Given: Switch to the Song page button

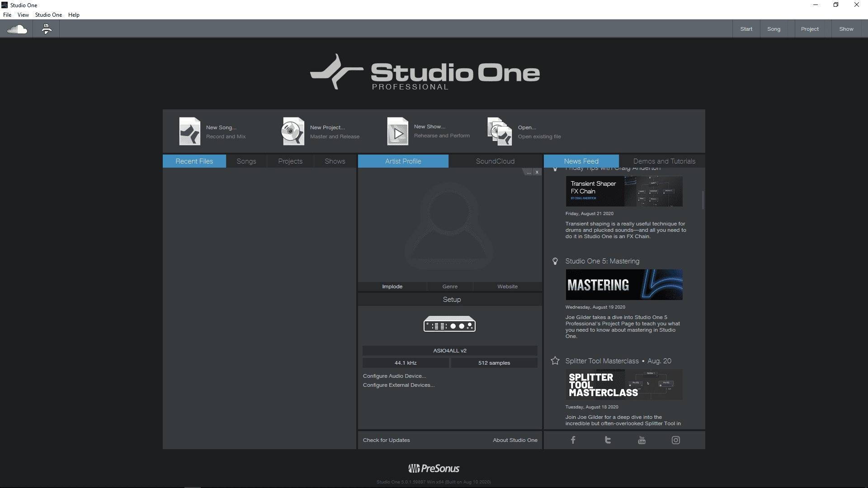Looking at the screenshot, I should pyautogui.click(x=774, y=29).
